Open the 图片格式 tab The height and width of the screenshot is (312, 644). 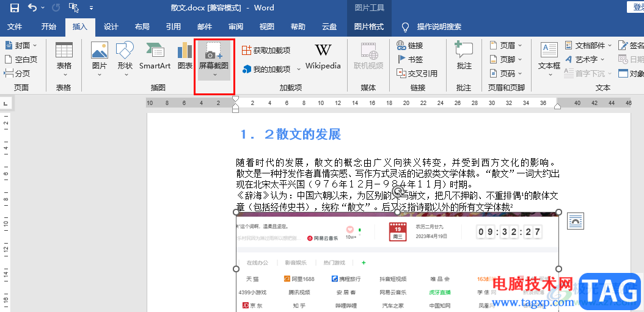[x=369, y=27]
